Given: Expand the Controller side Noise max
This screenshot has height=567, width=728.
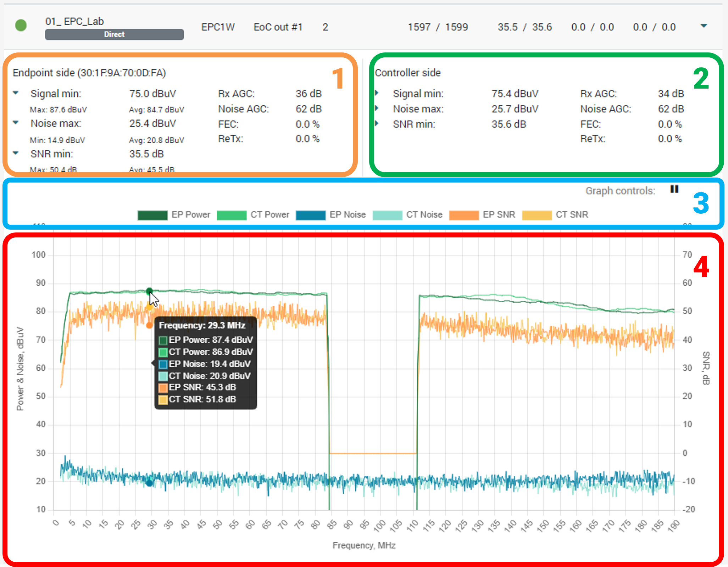Looking at the screenshot, I should 377,108.
